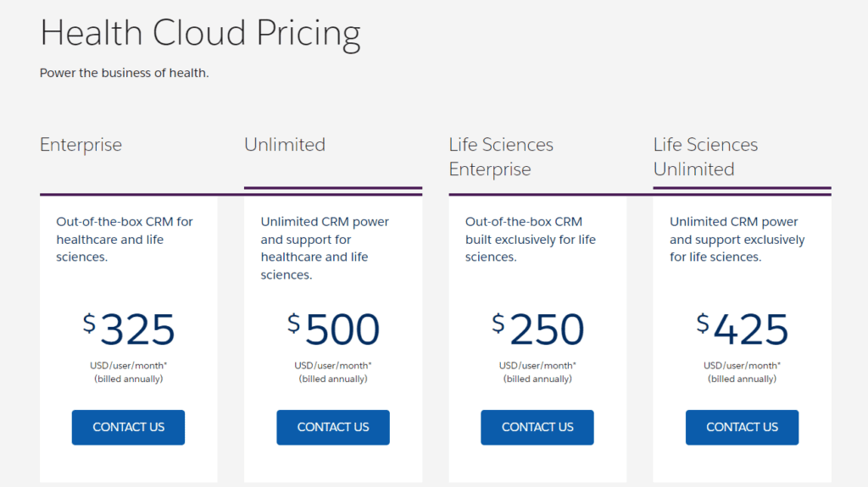Click the $250 price figure
The image size is (868, 487).
(x=537, y=330)
